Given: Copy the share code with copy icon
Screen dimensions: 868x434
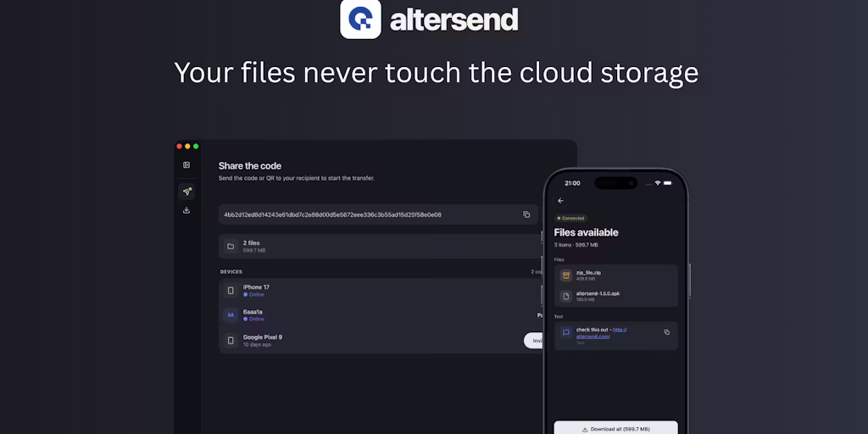Looking at the screenshot, I should pyautogui.click(x=526, y=214).
